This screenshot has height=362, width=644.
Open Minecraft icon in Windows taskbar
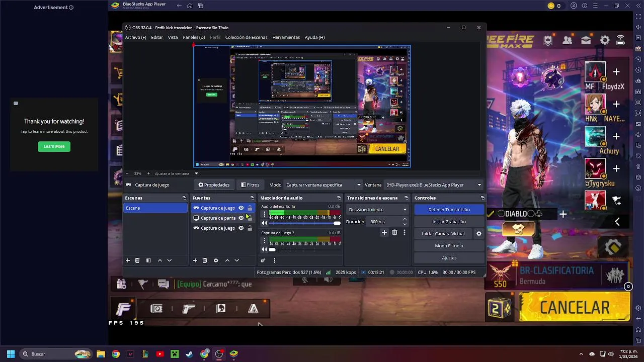click(175, 354)
